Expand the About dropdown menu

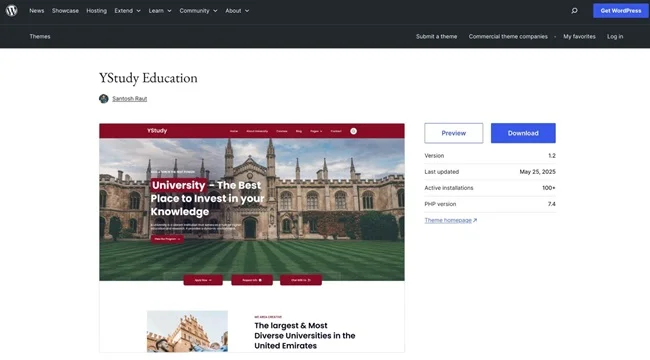[237, 11]
